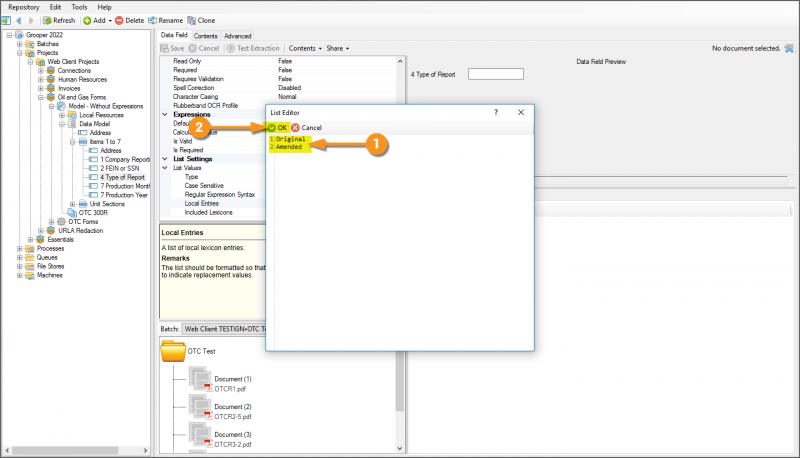Click the 'Amended' list entry line
The height and width of the screenshot is (458, 800).
(289, 147)
